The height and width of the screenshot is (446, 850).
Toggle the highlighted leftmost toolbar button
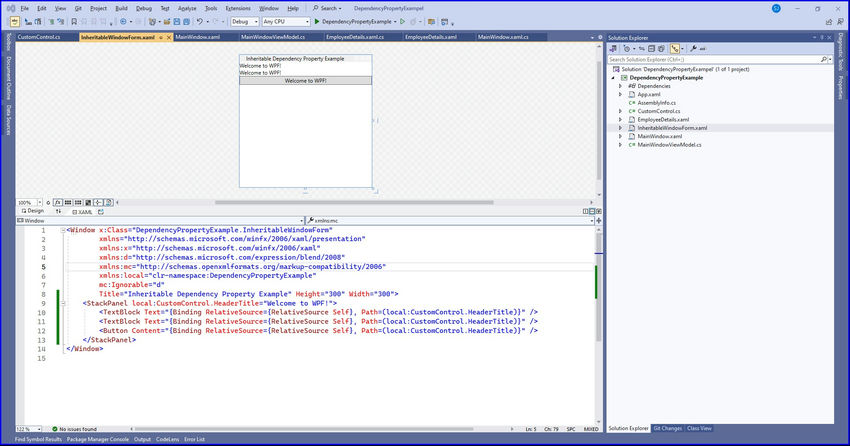15,22
